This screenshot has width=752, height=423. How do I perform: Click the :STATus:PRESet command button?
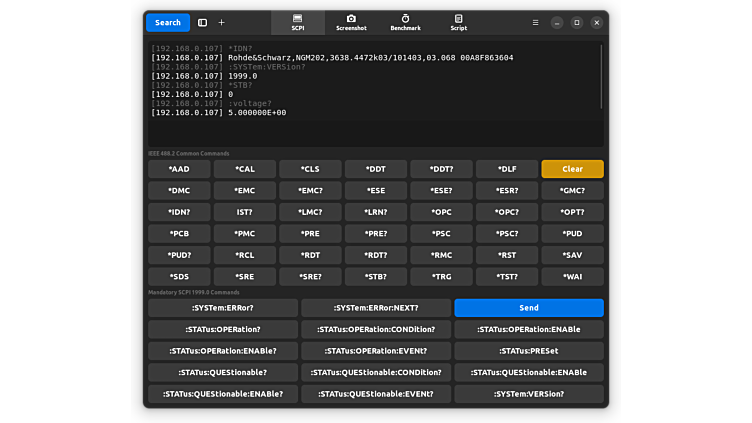point(528,351)
